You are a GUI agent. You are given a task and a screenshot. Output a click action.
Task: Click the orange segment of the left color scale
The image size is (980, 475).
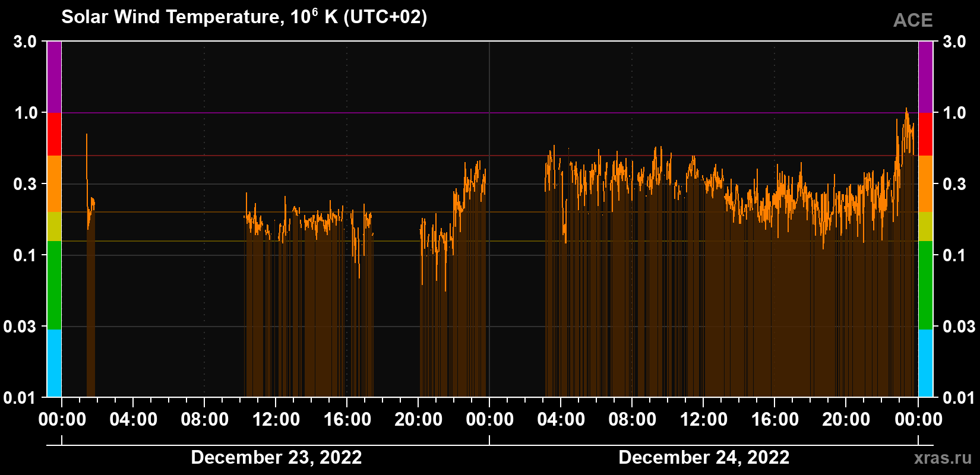tap(54, 184)
